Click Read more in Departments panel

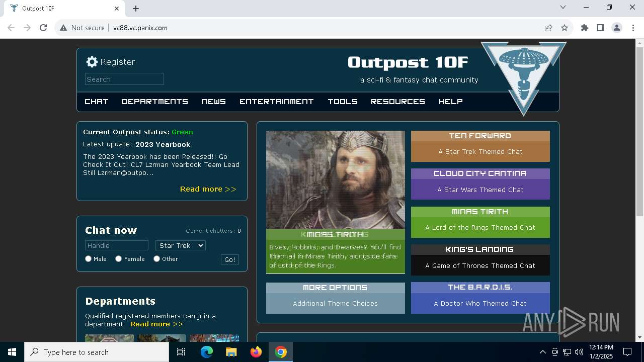coord(157,324)
